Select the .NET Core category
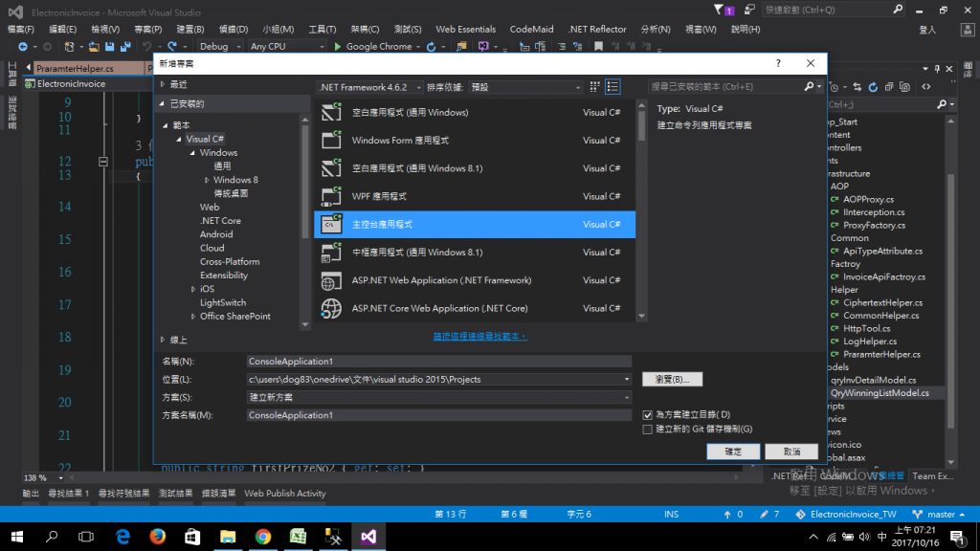The image size is (980, 551). (220, 221)
